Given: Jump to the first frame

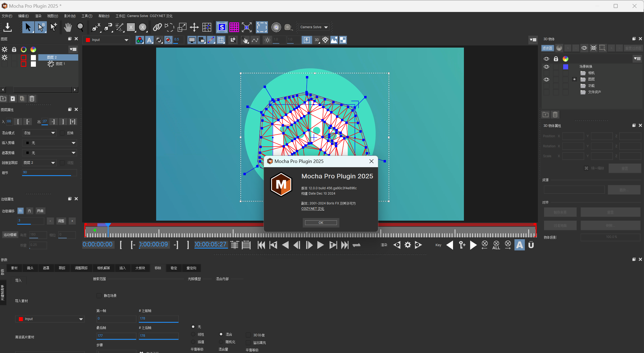Looking at the screenshot, I should coord(261,245).
